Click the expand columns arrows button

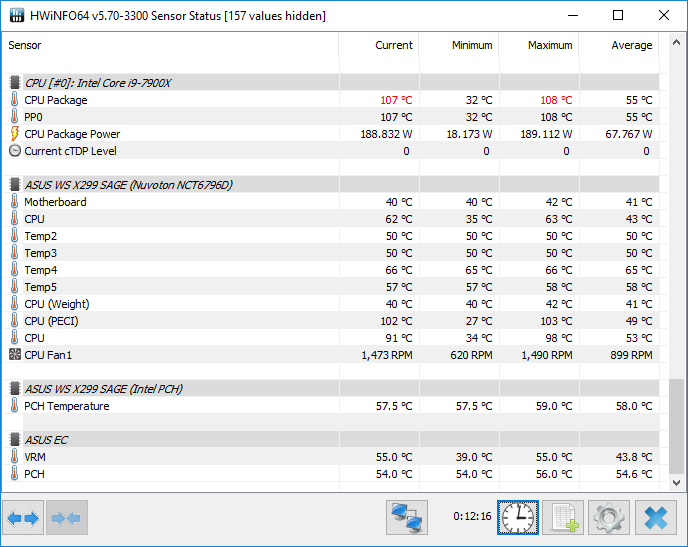(23, 518)
